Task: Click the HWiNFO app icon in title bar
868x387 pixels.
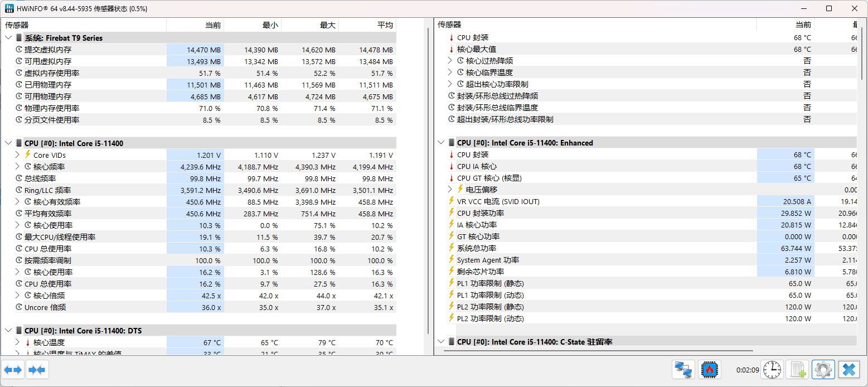Action: 9,8
